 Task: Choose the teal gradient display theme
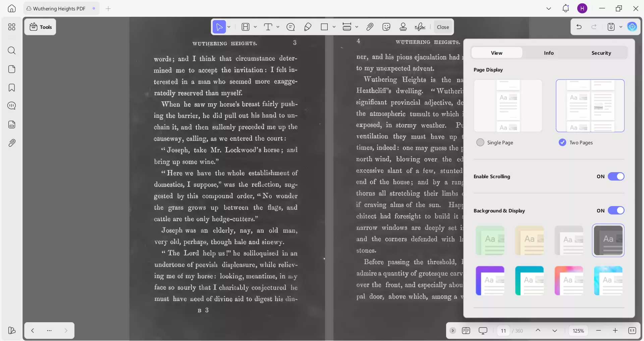[x=529, y=281]
